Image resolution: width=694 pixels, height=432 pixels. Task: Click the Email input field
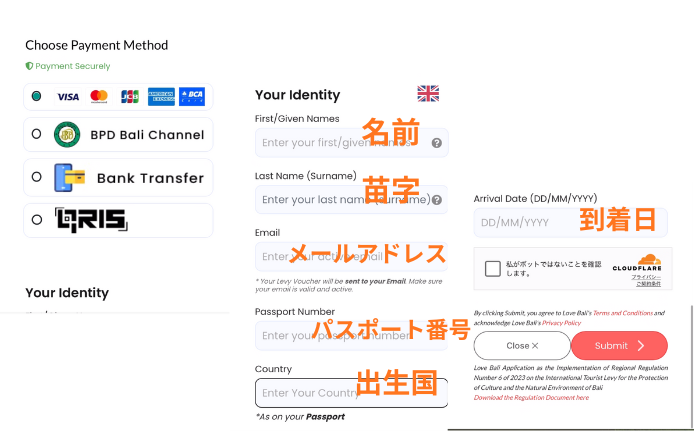pyautogui.click(x=351, y=257)
